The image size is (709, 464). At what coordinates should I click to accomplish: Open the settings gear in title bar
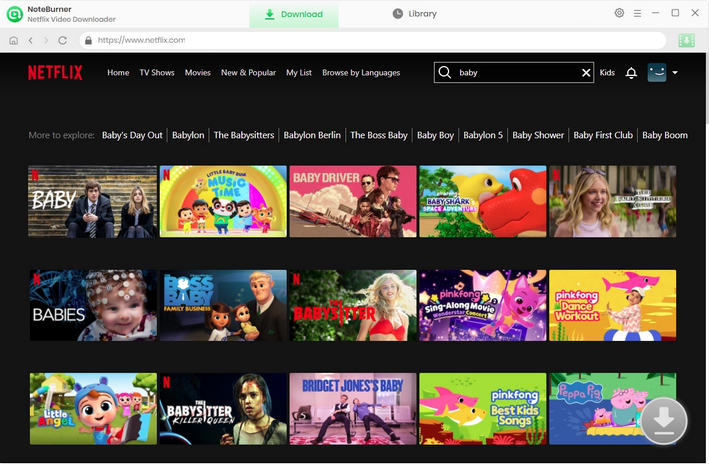[x=619, y=13]
